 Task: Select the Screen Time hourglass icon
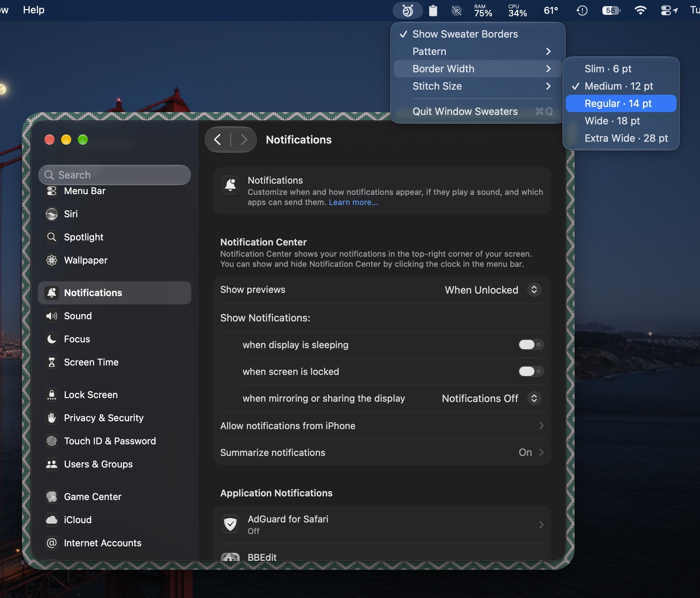pyautogui.click(x=52, y=362)
